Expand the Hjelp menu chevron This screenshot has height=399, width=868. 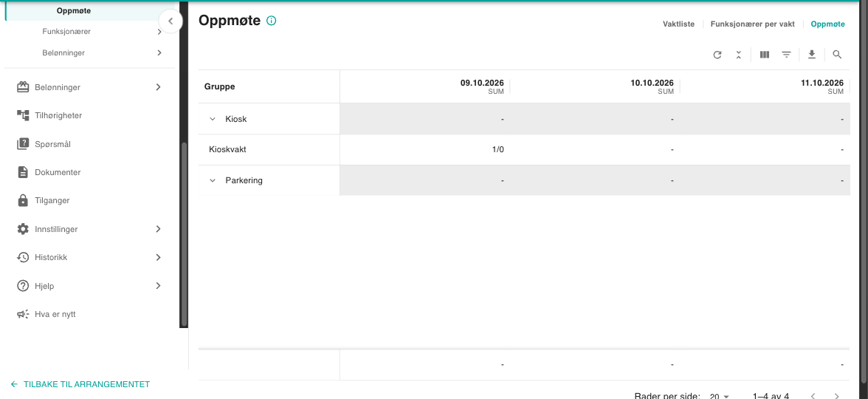click(158, 286)
